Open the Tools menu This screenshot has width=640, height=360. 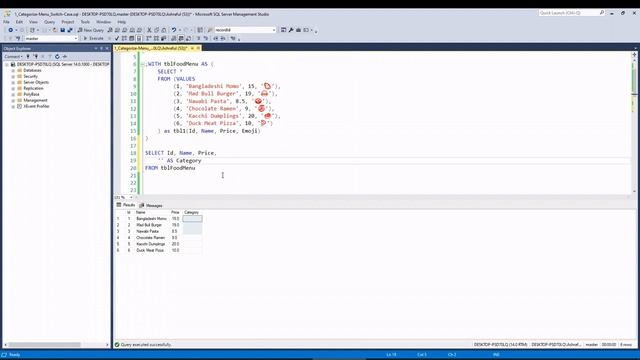tap(85, 22)
